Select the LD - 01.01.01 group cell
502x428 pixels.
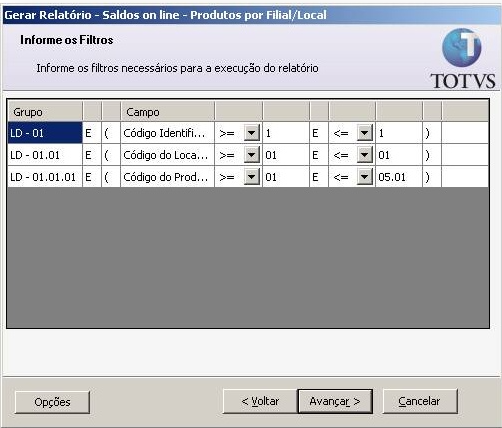click(45, 177)
